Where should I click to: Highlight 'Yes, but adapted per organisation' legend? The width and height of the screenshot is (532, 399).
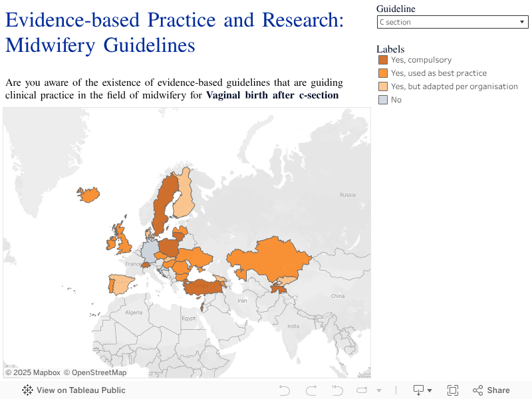coord(448,86)
